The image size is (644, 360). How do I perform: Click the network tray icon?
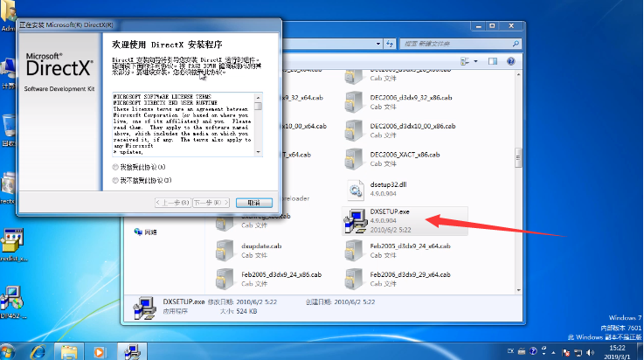click(578, 352)
